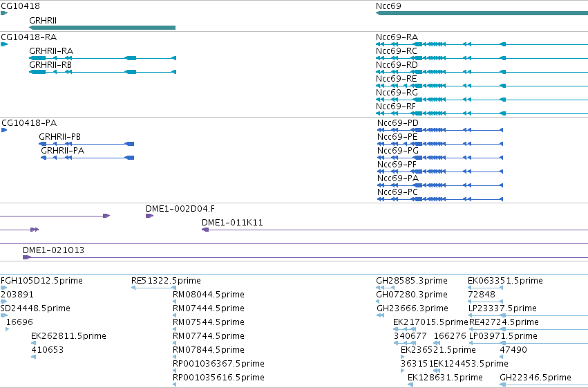Click the Ncc69-PG protein label

(398, 151)
